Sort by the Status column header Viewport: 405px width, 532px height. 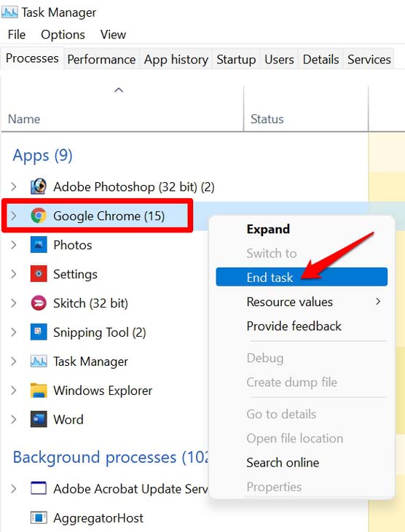[x=267, y=119]
